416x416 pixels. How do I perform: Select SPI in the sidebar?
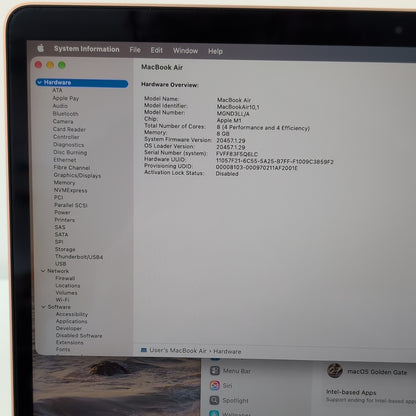coord(59,242)
